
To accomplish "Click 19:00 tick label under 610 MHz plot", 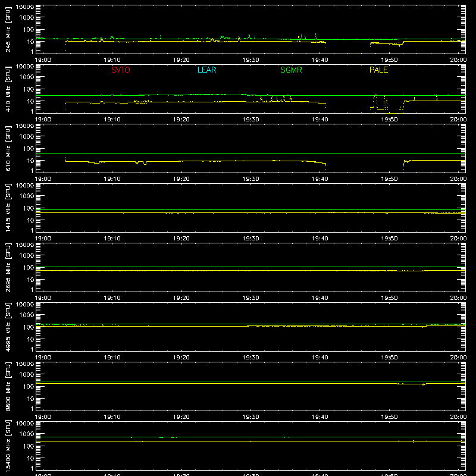I will 43,179.
